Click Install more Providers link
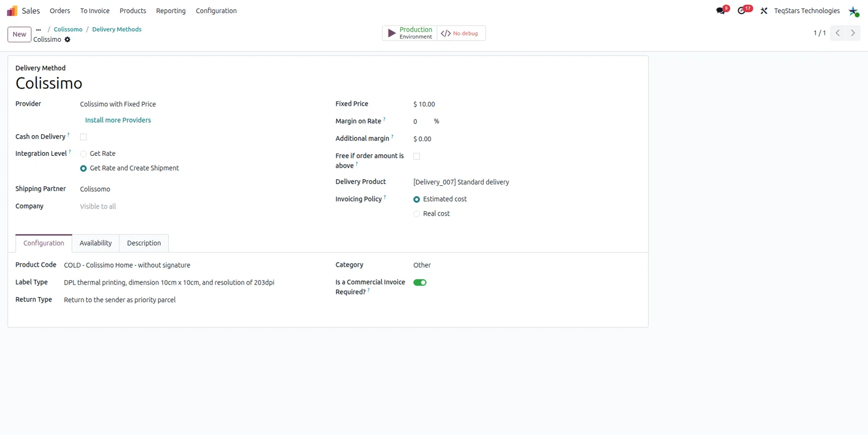The image size is (868, 435). 118,120
